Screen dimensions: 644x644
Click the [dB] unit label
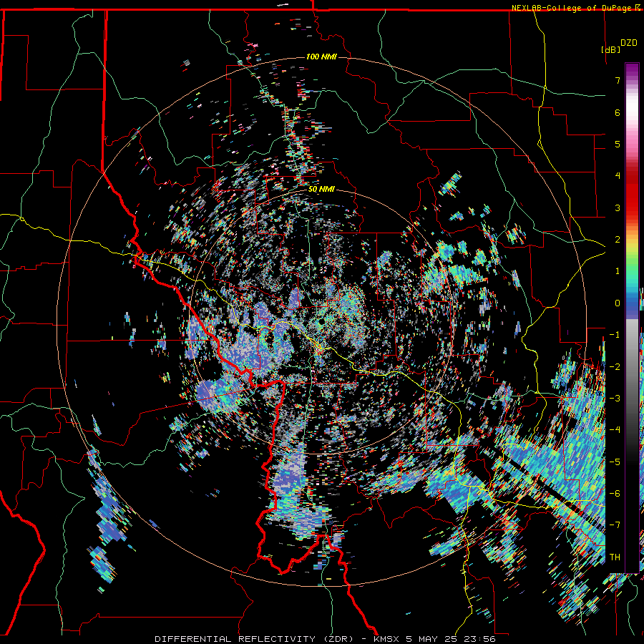[610, 49]
